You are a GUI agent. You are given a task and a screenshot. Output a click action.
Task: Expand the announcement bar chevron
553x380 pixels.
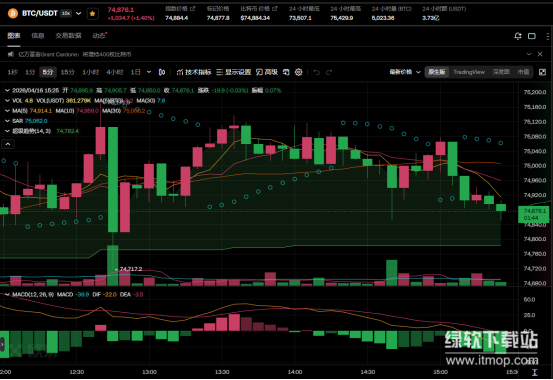pyautogui.click(x=529, y=54)
